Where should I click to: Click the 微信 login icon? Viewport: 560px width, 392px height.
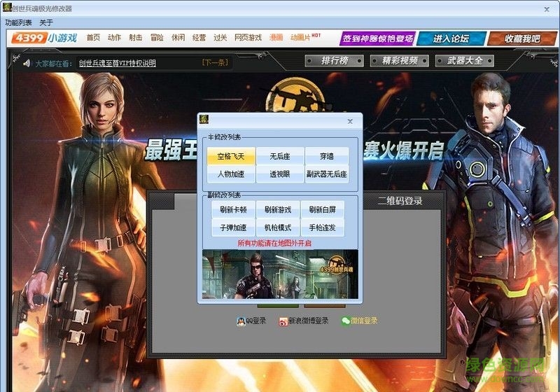346,321
